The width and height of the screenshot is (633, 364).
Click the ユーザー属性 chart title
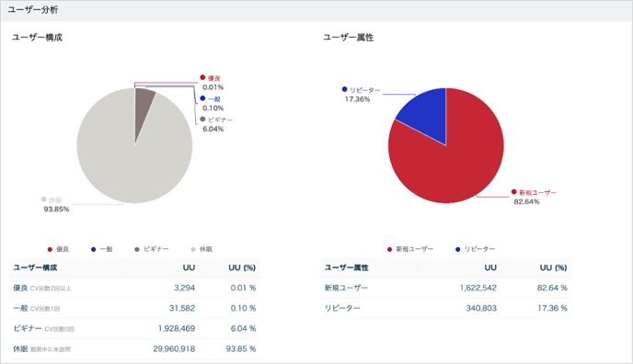(x=348, y=38)
